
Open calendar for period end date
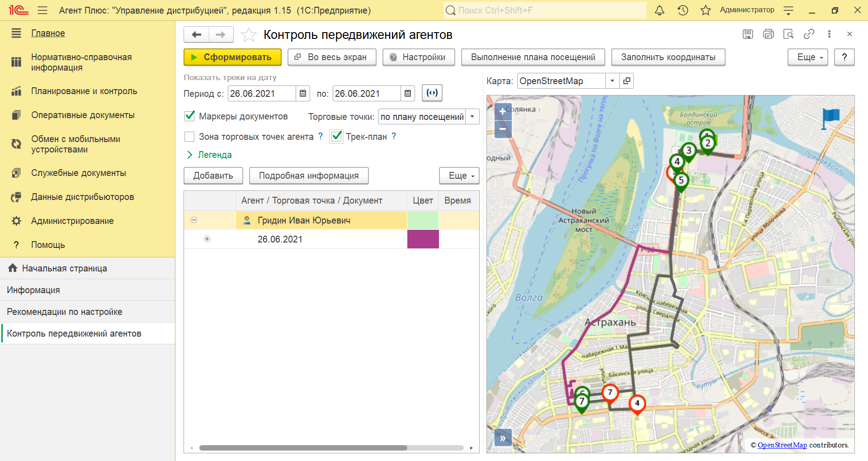coord(408,93)
